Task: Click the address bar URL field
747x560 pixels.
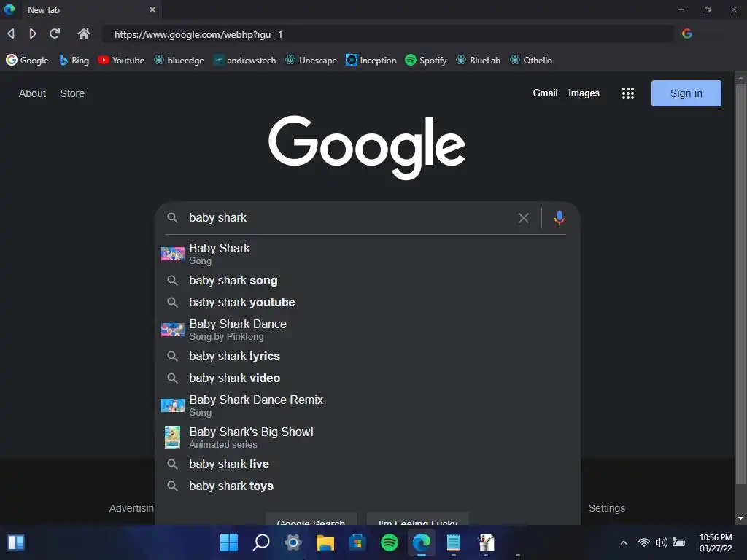Action: [x=388, y=34]
